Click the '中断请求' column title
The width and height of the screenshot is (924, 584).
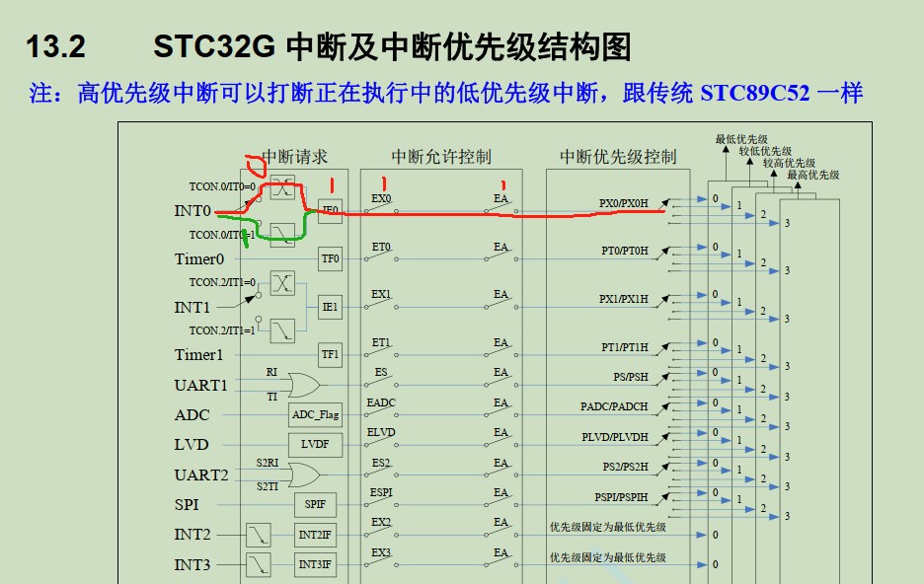[x=294, y=157]
